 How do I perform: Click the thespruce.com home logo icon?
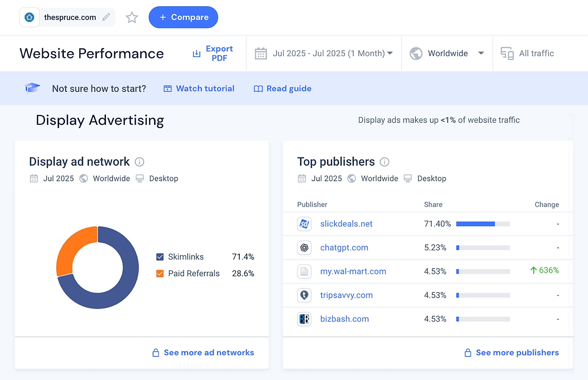point(29,17)
